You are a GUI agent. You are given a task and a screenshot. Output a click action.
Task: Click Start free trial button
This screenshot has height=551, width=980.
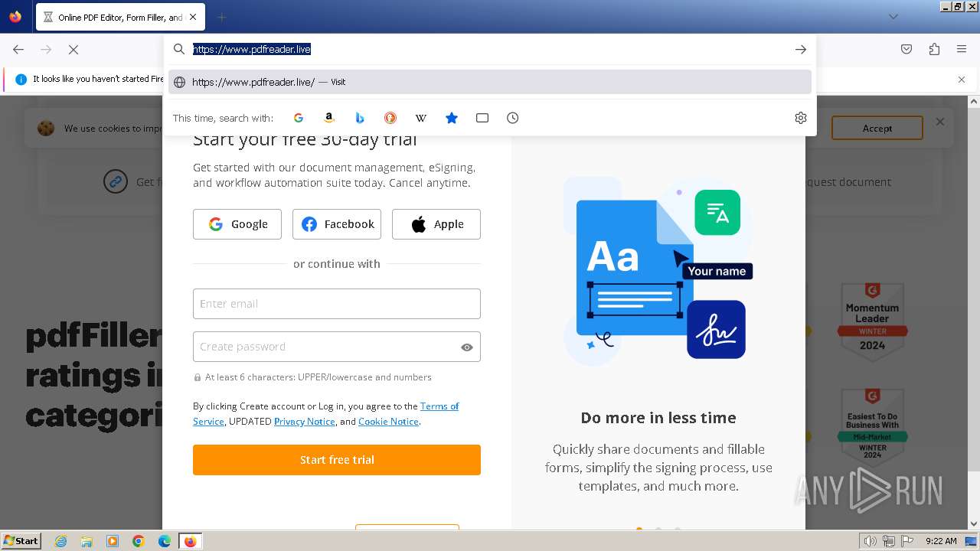point(337,460)
